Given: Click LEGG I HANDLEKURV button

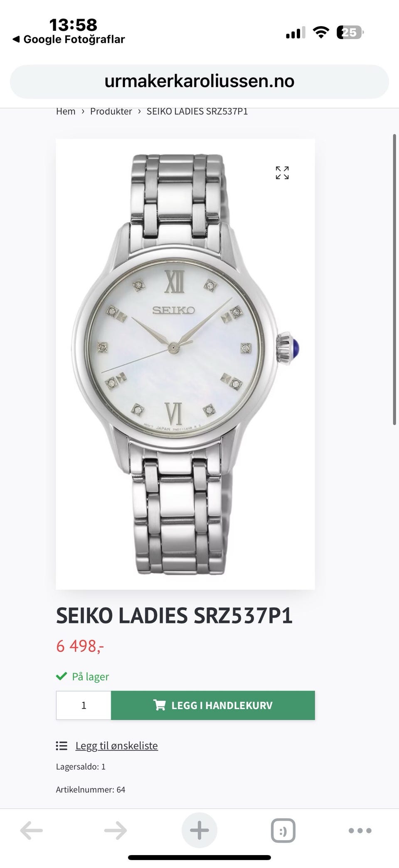Looking at the screenshot, I should [213, 705].
